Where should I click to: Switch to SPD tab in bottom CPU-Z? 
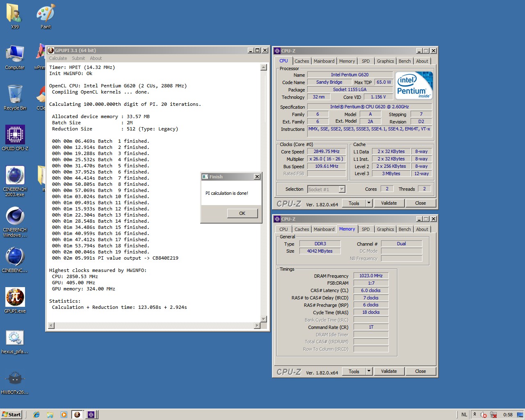366,229
